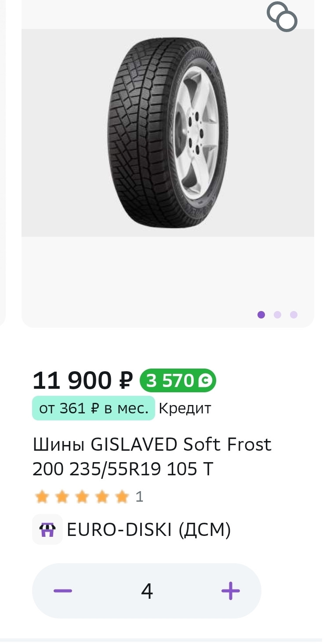This screenshot has width=330, height=644.
Task: Click the first rating star
Action: click(42, 497)
